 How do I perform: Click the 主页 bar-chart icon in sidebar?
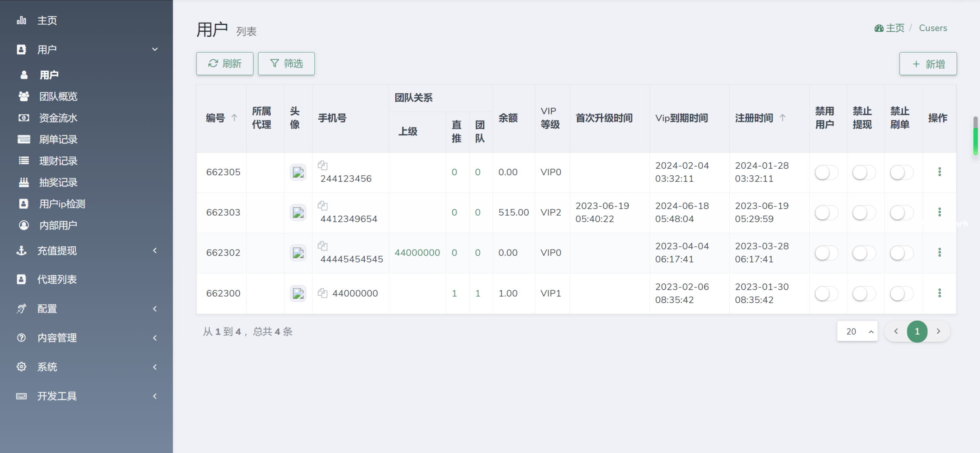[x=21, y=20]
